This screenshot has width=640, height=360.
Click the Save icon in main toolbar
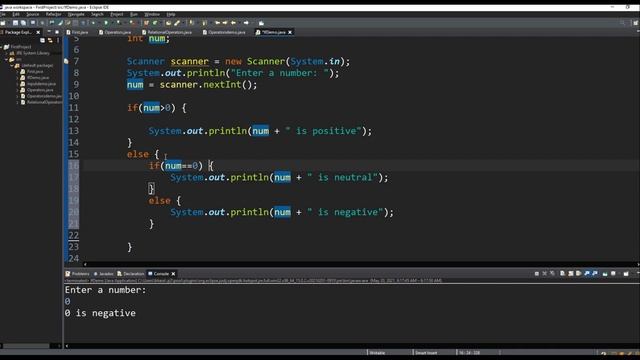click(x=15, y=22)
